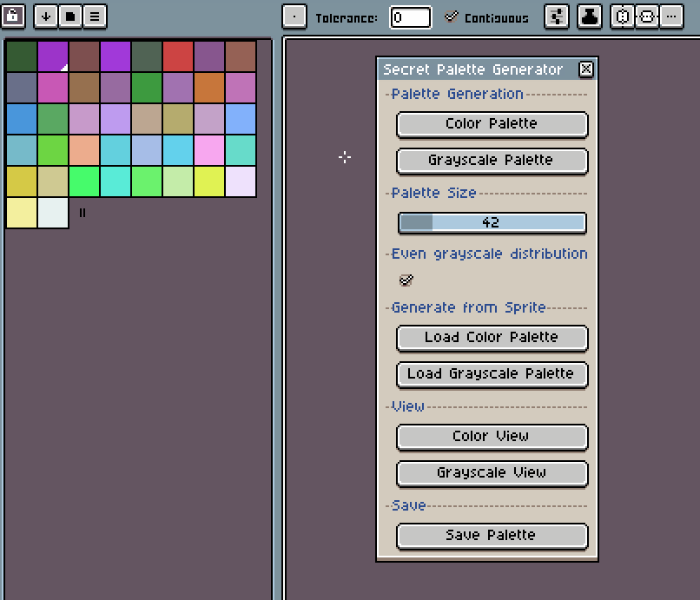Click the Save Palette button
Screen dimensions: 700x600
pos(492,536)
